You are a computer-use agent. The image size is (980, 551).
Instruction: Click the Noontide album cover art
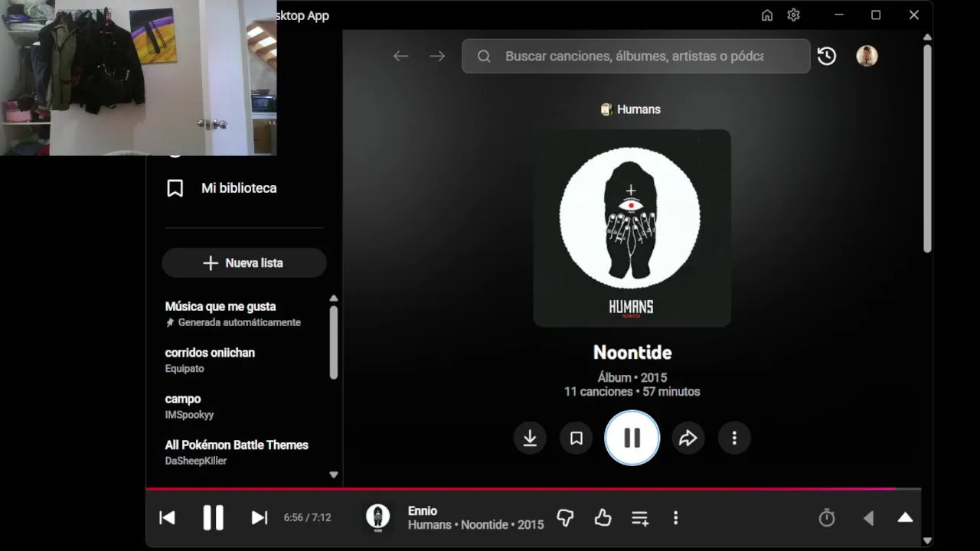632,228
